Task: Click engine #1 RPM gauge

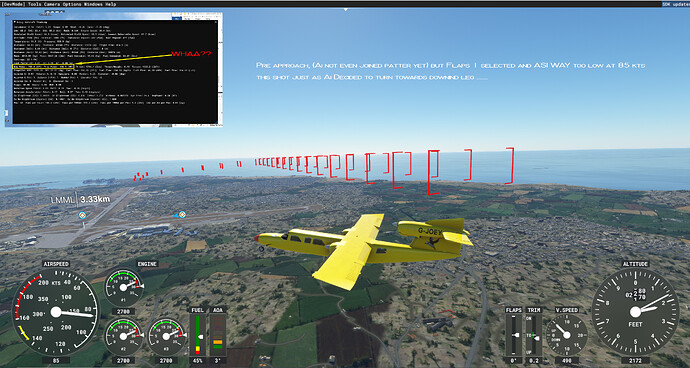Action: click(124, 287)
